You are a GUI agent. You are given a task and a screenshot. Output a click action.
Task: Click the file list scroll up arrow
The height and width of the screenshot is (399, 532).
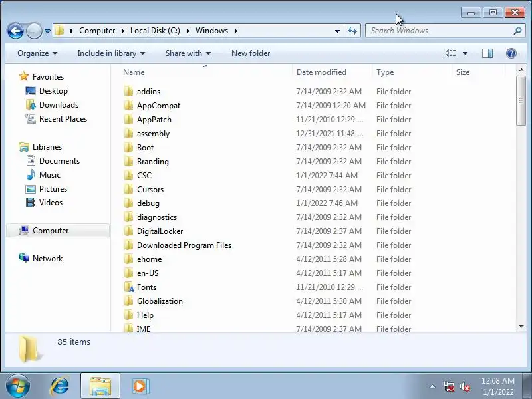pos(521,70)
